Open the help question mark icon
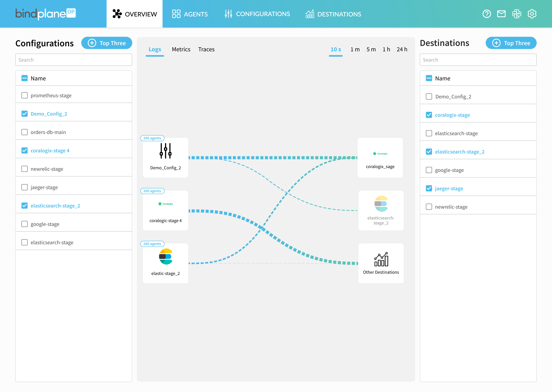The width and height of the screenshot is (552, 392). 486,14
